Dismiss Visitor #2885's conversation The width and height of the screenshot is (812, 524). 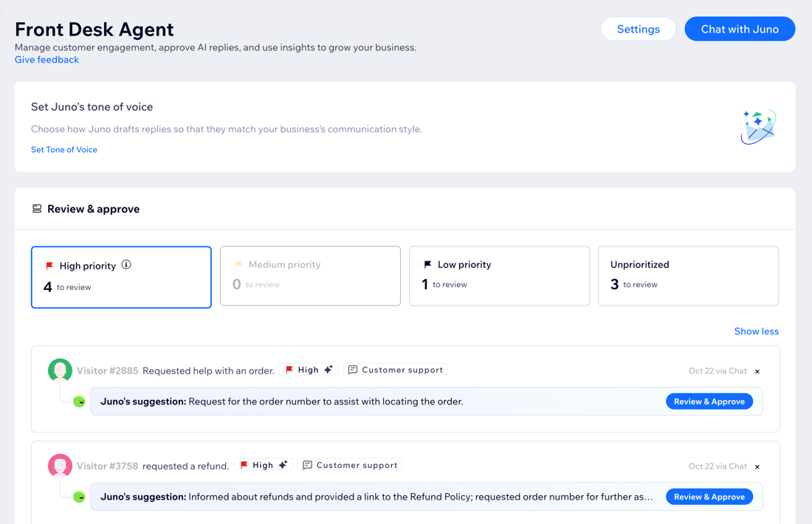tap(757, 371)
